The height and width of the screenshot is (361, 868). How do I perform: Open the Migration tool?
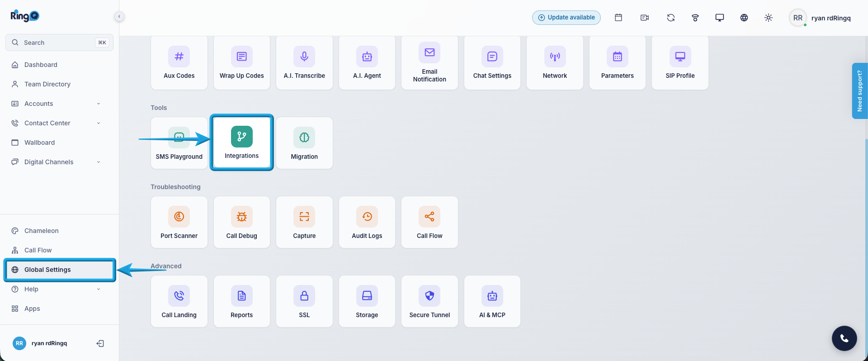[x=304, y=143]
